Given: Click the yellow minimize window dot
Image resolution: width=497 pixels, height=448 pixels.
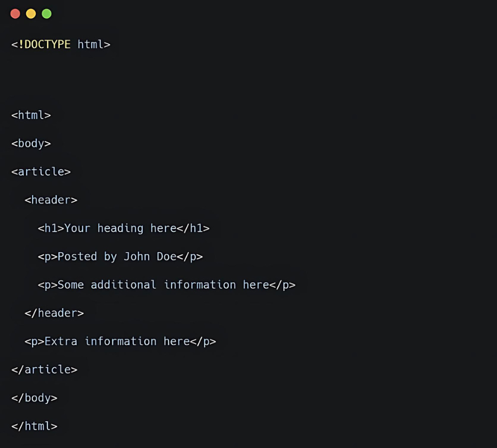Looking at the screenshot, I should pyautogui.click(x=31, y=14).
